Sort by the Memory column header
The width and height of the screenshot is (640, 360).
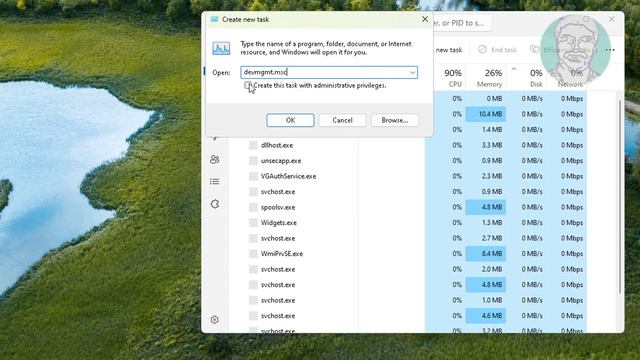coord(489,78)
